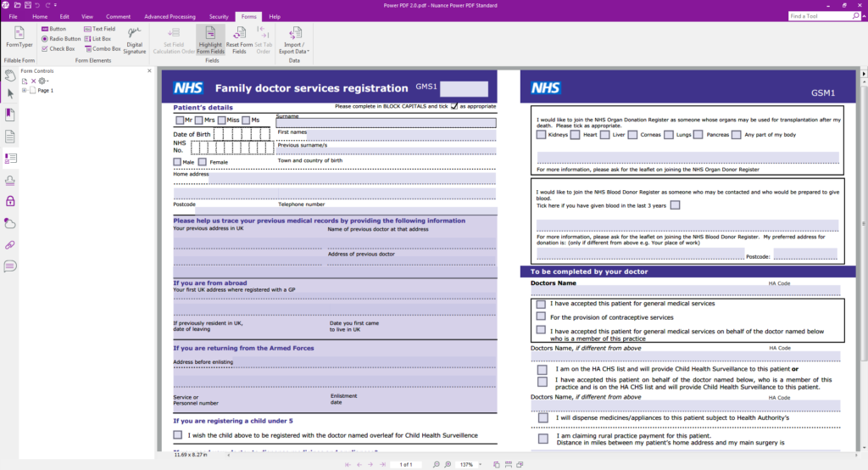The width and height of the screenshot is (868, 470).
Task: Close the Form Controls panel
Action: click(x=149, y=71)
